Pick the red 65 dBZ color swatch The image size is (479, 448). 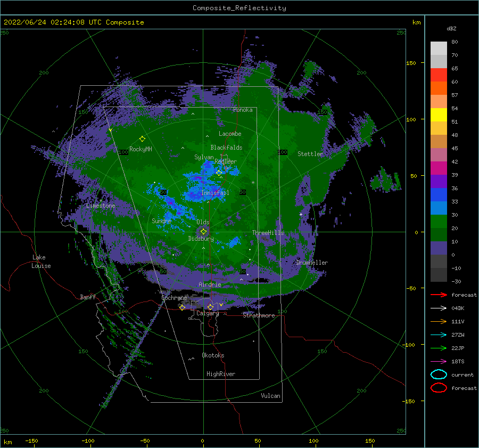pos(439,75)
